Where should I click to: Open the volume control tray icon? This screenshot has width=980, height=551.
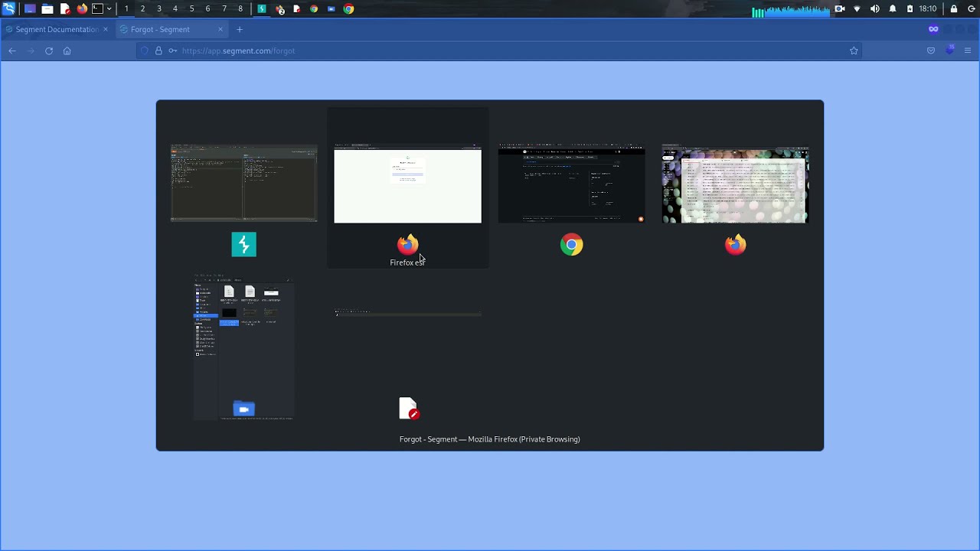[874, 9]
